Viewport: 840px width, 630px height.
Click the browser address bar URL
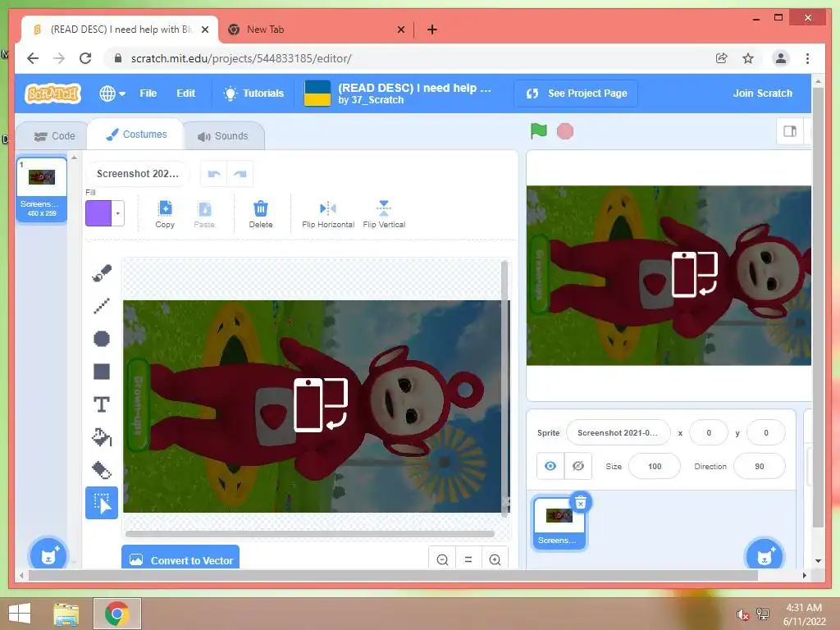click(241, 58)
